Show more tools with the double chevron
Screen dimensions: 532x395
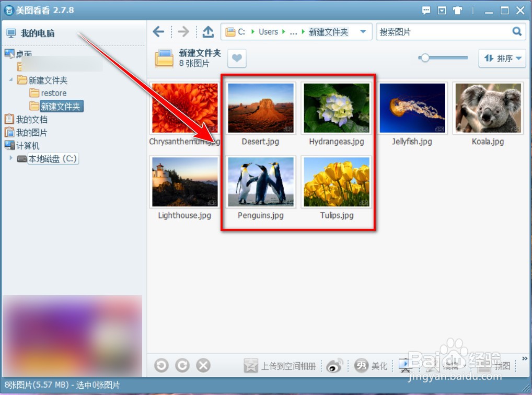[x=525, y=359]
